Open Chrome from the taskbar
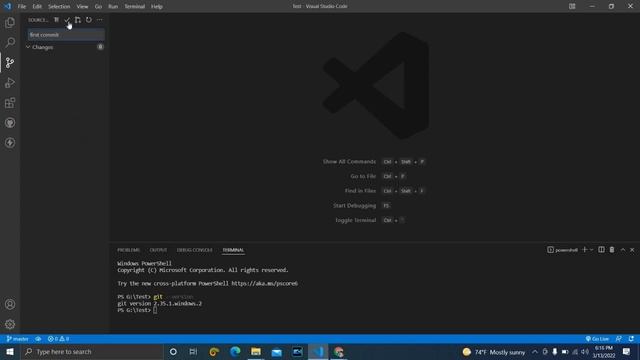640x360 pixels. [x=339, y=351]
